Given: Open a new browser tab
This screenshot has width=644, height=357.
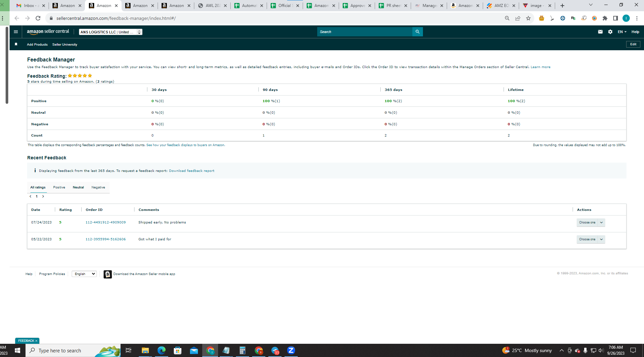Looking at the screenshot, I should click(x=562, y=6).
